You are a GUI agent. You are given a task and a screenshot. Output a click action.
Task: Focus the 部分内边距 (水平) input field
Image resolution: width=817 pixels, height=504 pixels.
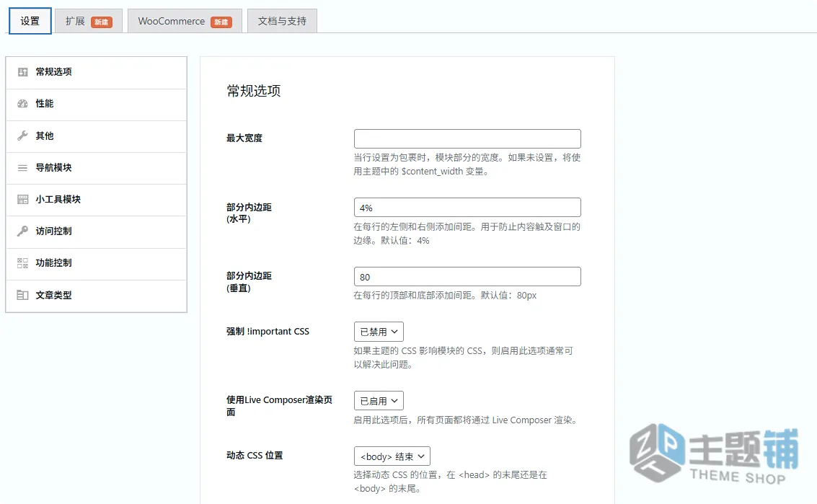(467, 208)
